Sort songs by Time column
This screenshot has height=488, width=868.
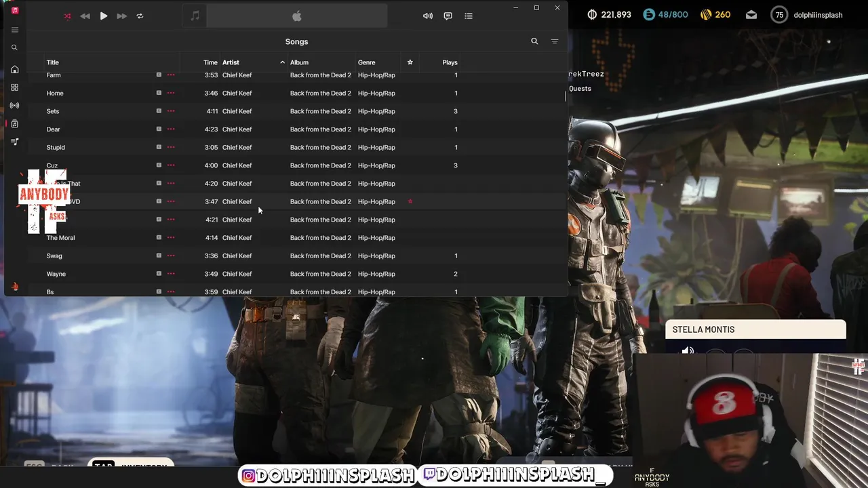(x=210, y=62)
